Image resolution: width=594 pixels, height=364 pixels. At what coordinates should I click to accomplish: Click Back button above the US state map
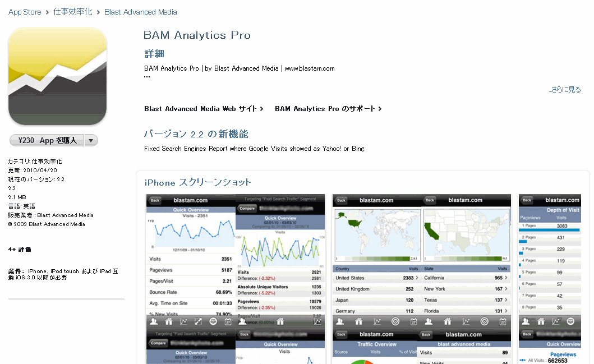pyautogui.click(x=430, y=200)
